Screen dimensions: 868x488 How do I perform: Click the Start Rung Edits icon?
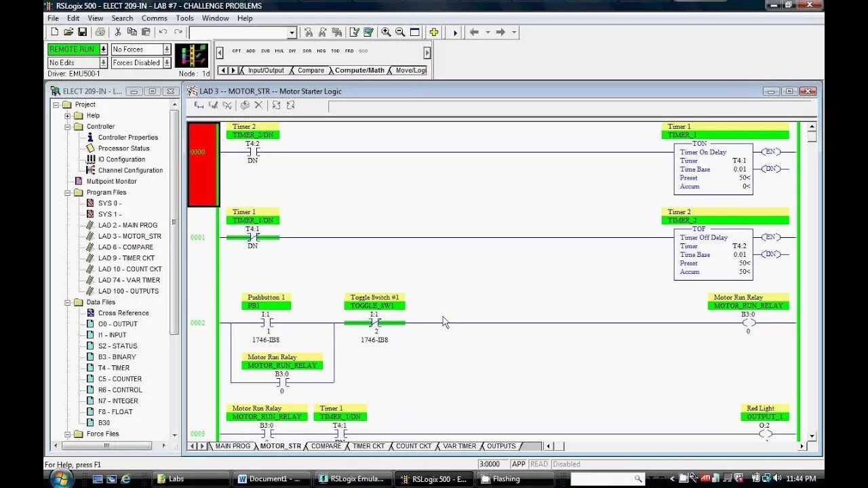pyautogui.click(x=199, y=105)
